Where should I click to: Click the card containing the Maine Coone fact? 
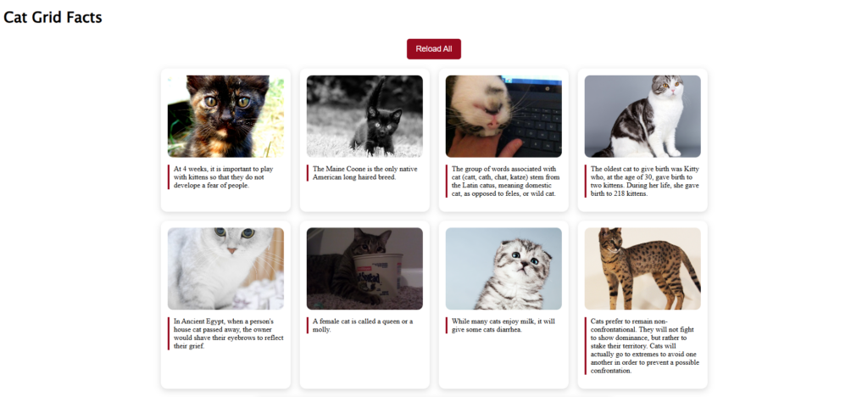click(364, 140)
